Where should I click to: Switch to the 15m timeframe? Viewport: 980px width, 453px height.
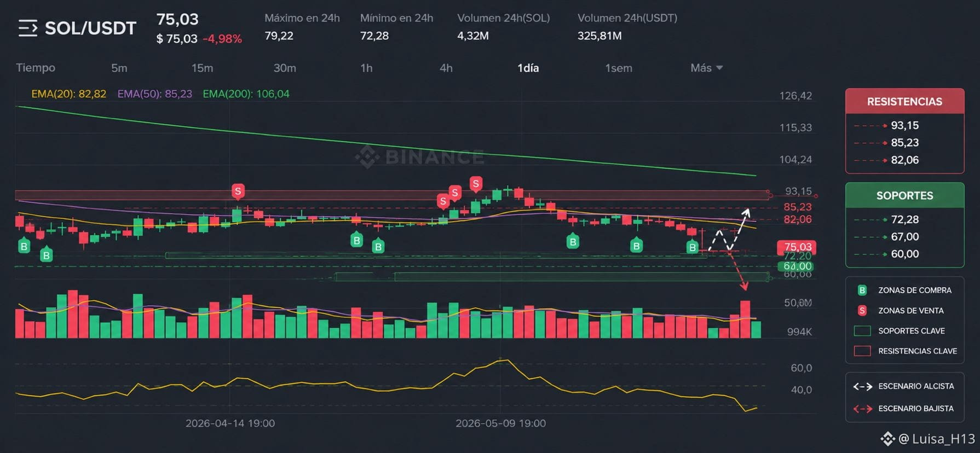[x=202, y=68]
